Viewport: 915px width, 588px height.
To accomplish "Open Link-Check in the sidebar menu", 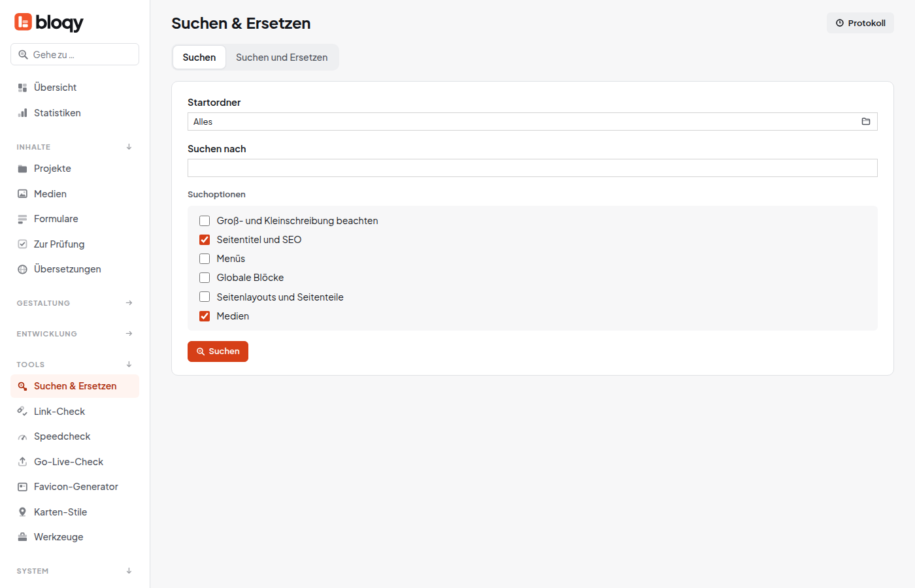I will [x=75, y=412].
